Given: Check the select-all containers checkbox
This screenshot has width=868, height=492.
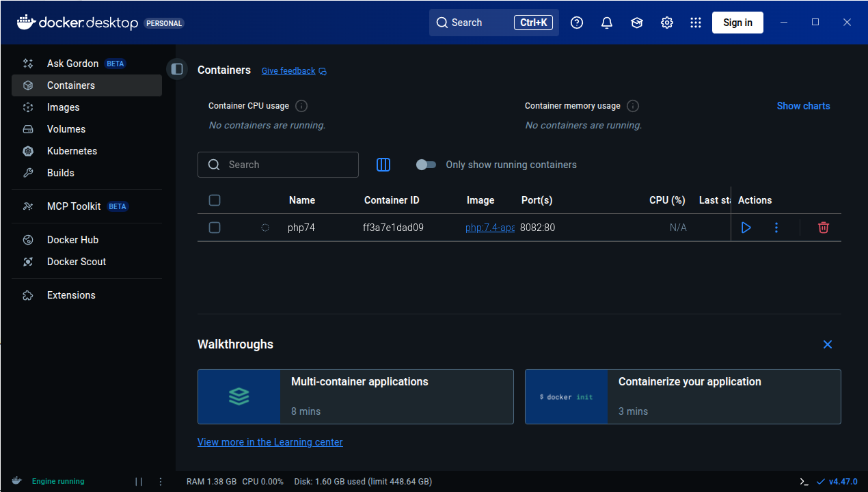Looking at the screenshot, I should (215, 200).
